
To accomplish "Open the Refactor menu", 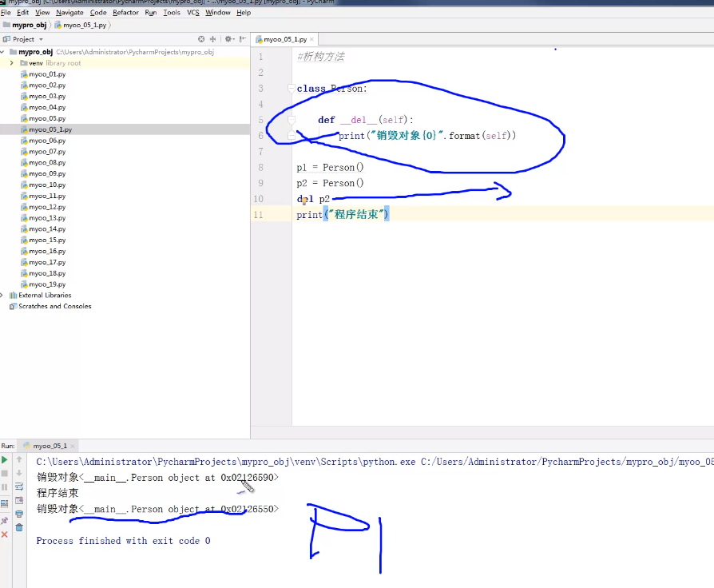I will [125, 13].
